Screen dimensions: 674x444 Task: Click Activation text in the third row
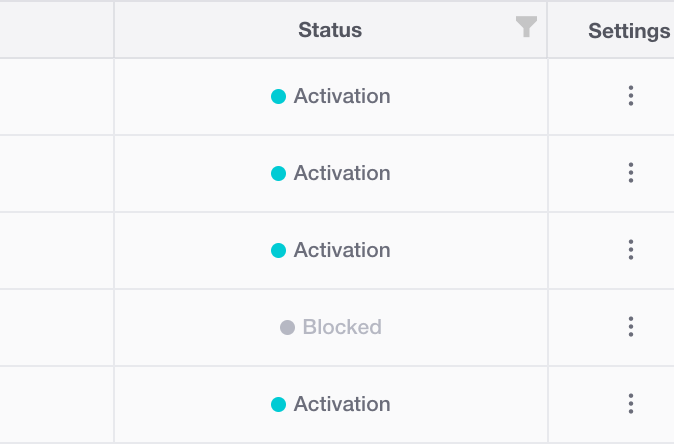click(342, 250)
